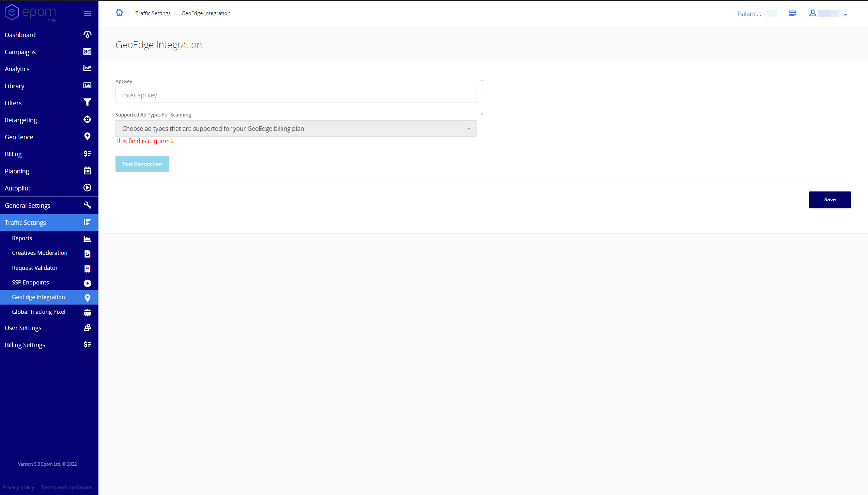
Task: Click the Epom DSP logo
Action: pos(30,13)
